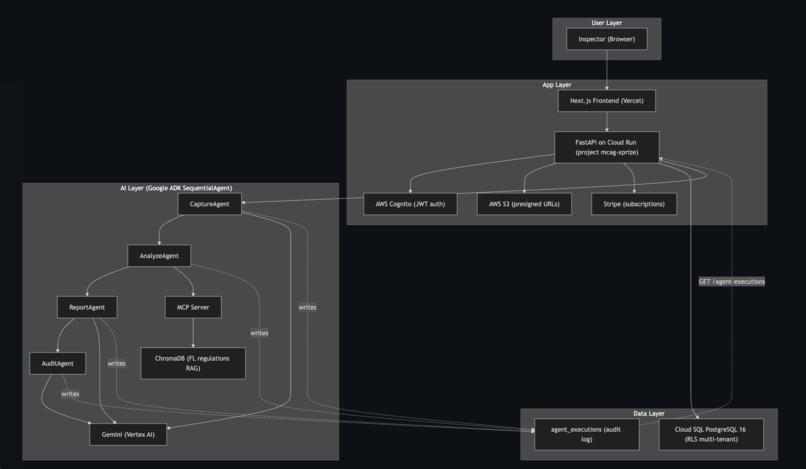806x469 pixels.
Task: Select the AWS S3 (presigned URLs) node
Action: [524, 204]
